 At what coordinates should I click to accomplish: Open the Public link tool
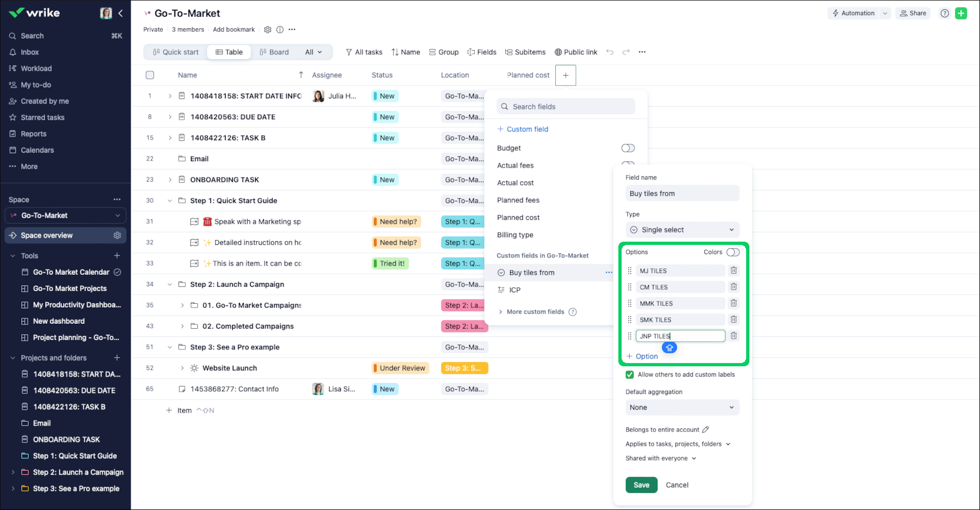[x=576, y=52]
